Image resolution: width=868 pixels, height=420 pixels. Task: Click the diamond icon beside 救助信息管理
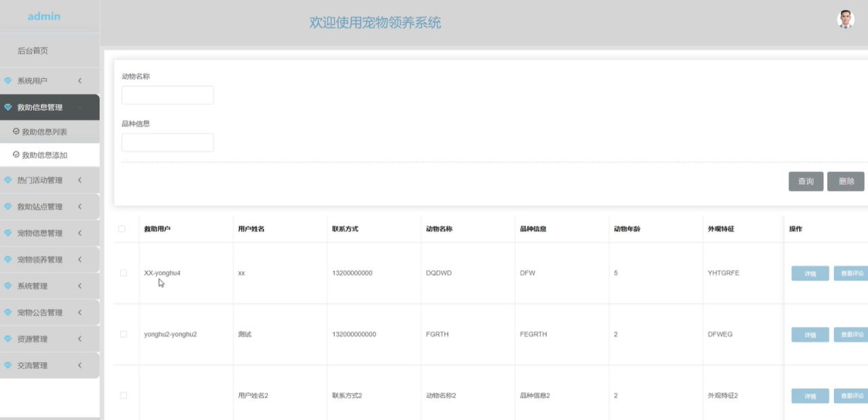(8, 107)
